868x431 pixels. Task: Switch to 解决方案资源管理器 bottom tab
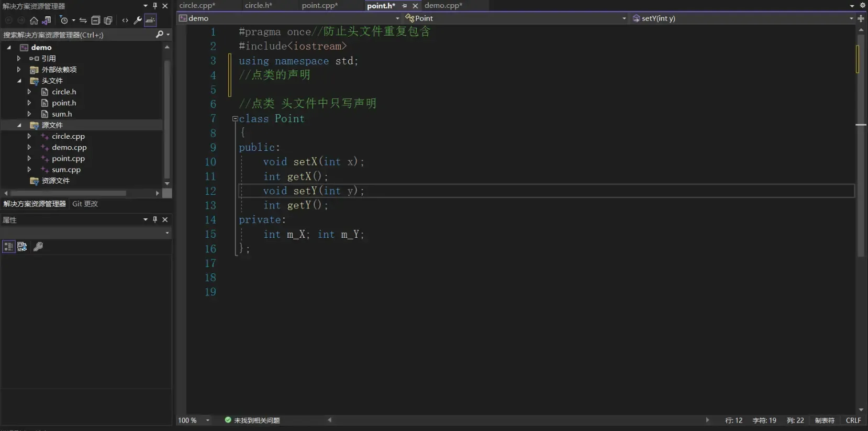click(35, 204)
